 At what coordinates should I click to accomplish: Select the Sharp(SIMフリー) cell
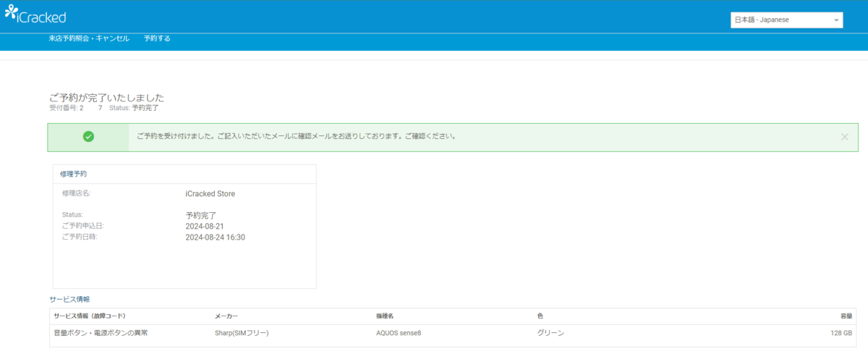pos(243,333)
